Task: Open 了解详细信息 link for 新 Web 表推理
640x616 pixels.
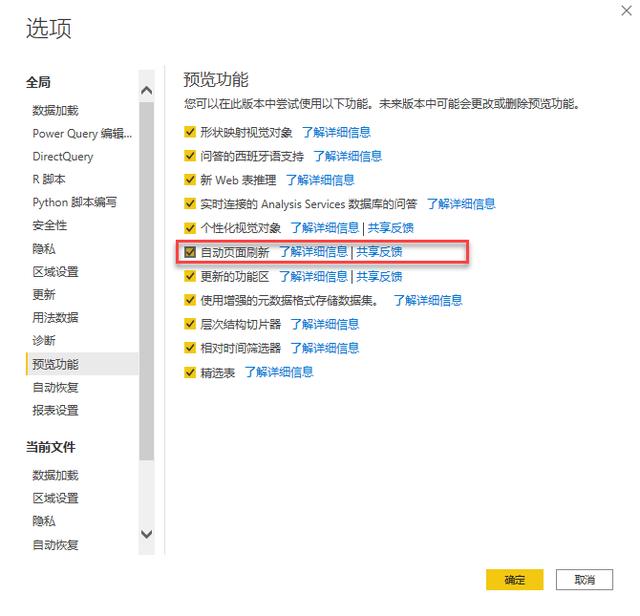Action: (x=320, y=180)
